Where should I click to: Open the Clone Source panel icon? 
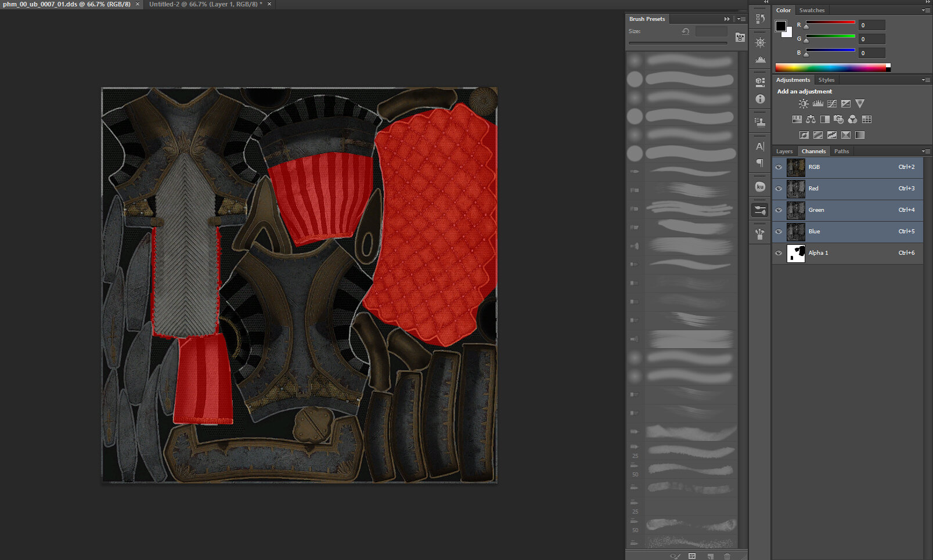point(760,122)
